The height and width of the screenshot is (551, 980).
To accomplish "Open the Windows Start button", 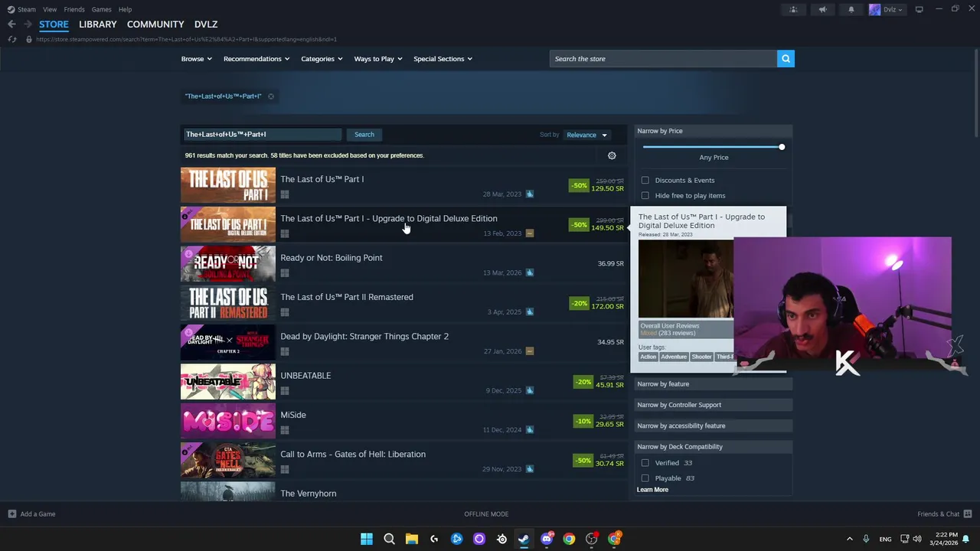I will [x=366, y=539].
